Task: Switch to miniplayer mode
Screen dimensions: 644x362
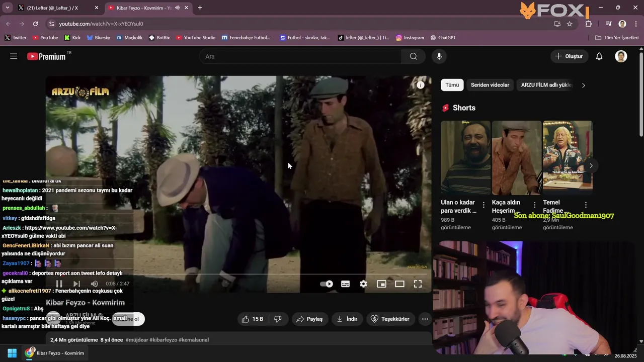Action: (x=381, y=284)
